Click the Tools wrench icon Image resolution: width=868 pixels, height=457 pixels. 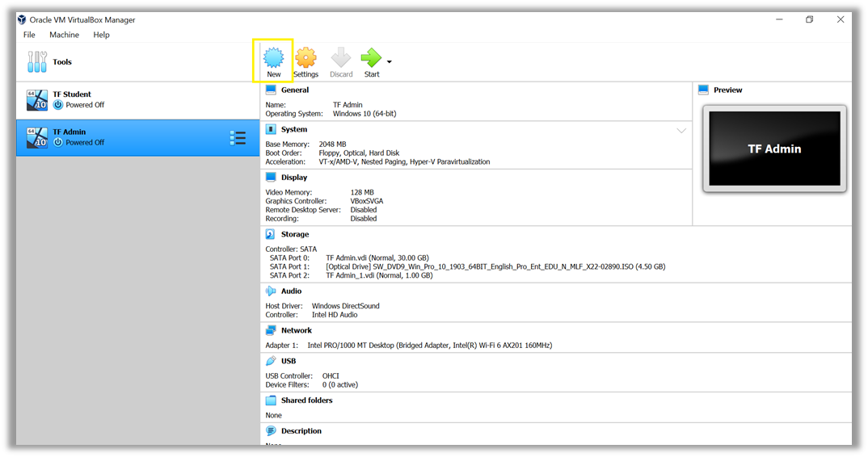coord(37,62)
